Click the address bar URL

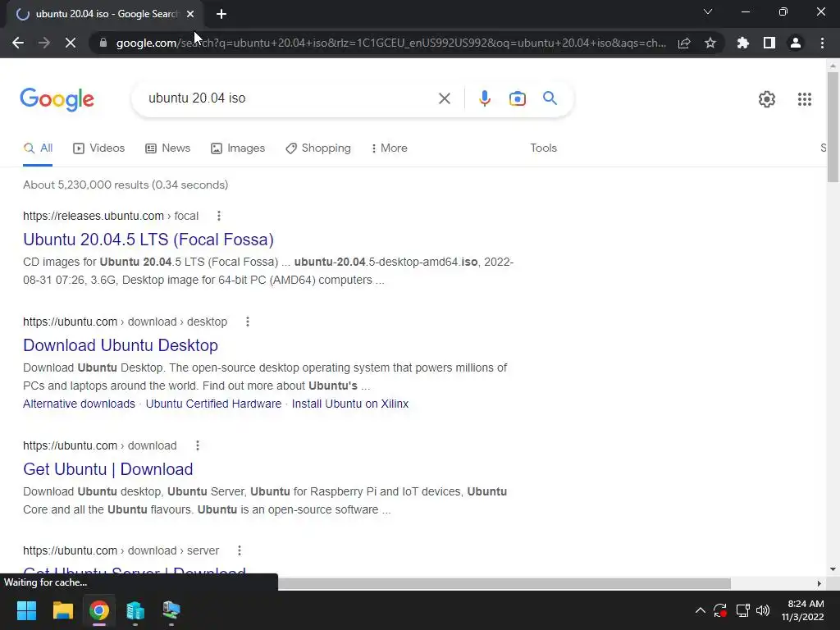(391, 43)
